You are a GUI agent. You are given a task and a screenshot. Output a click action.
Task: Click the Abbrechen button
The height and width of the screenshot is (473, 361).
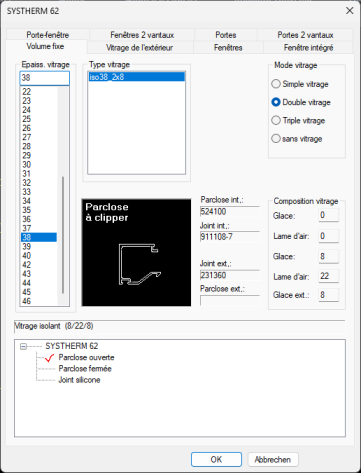tap(273, 460)
